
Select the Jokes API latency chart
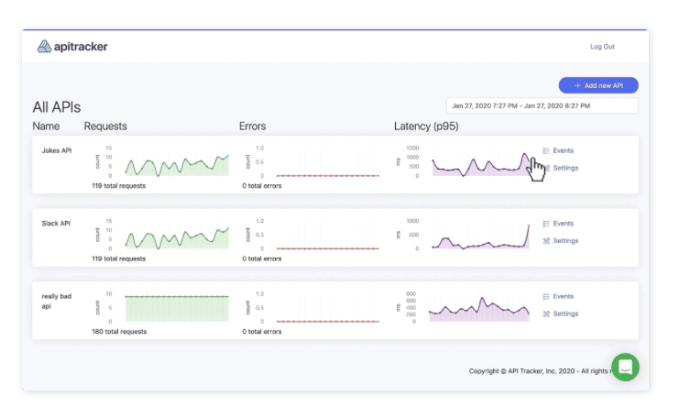(x=481, y=163)
